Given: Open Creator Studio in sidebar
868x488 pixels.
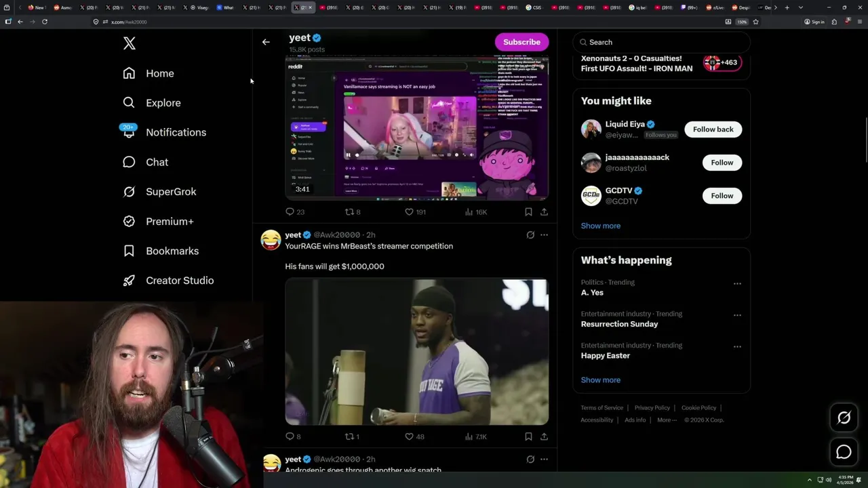Looking at the screenshot, I should click(x=167, y=281).
